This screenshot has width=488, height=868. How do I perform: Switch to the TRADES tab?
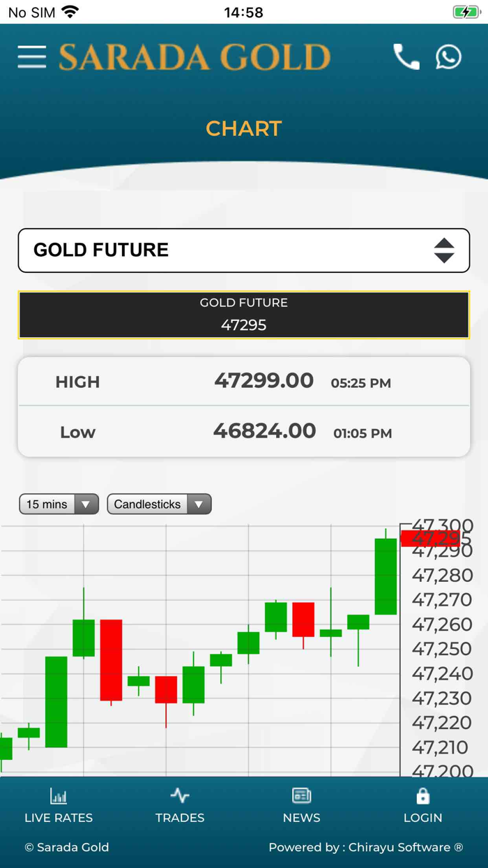(x=179, y=806)
